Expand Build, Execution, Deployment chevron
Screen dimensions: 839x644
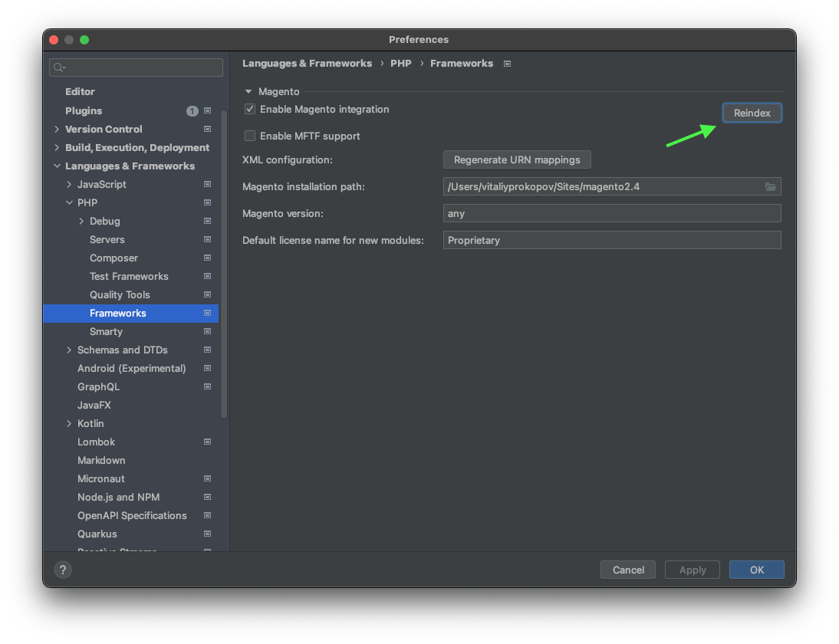click(x=57, y=148)
